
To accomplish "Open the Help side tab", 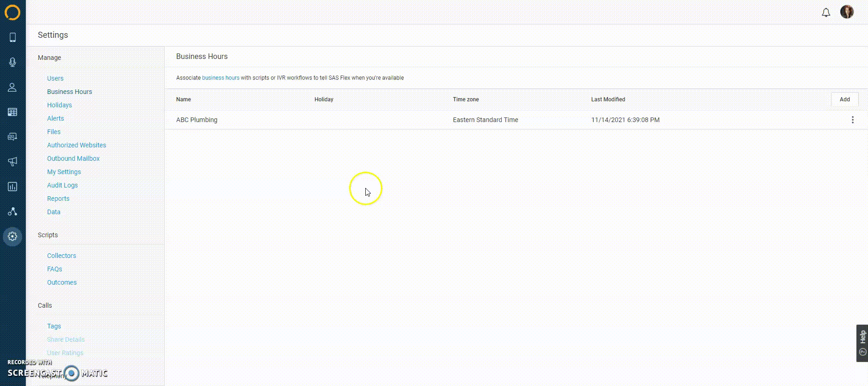I will click(x=862, y=343).
